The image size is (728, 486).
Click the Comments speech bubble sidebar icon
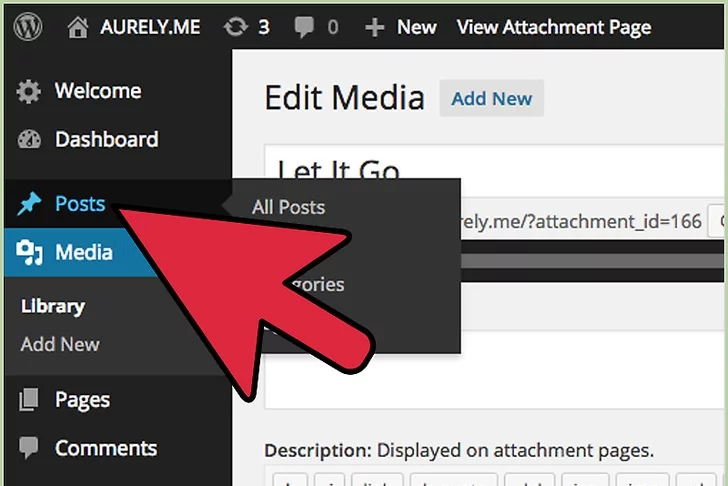point(30,448)
